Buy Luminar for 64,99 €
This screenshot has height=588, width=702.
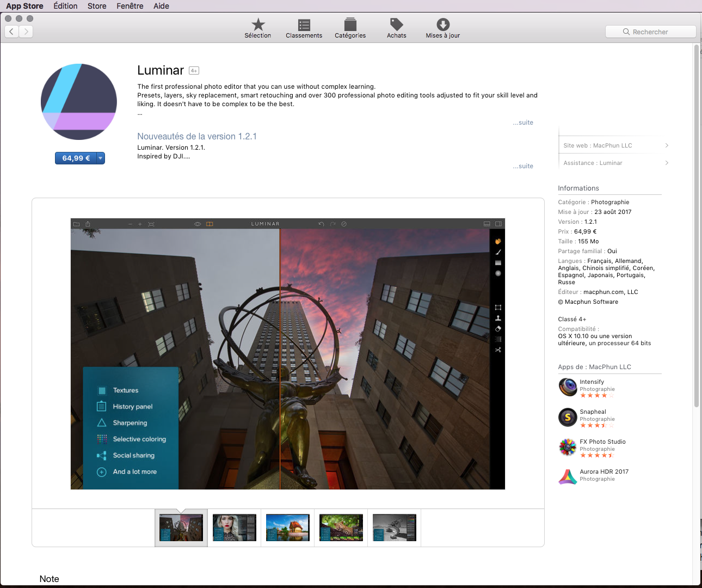coord(76,158)
